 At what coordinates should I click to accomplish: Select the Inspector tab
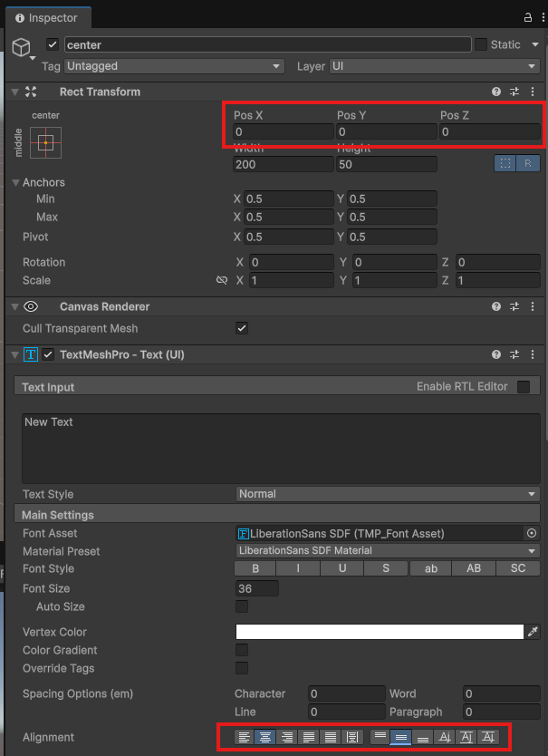pos(47,17)
